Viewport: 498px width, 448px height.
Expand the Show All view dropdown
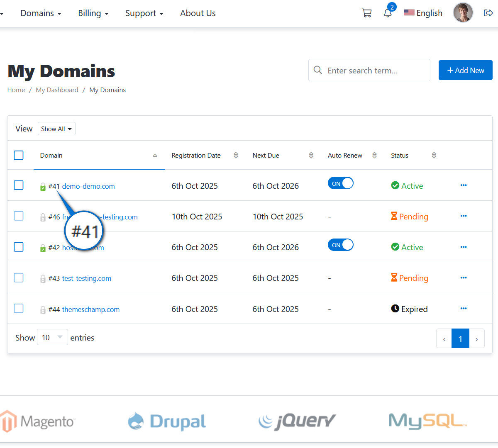[56, 129]
